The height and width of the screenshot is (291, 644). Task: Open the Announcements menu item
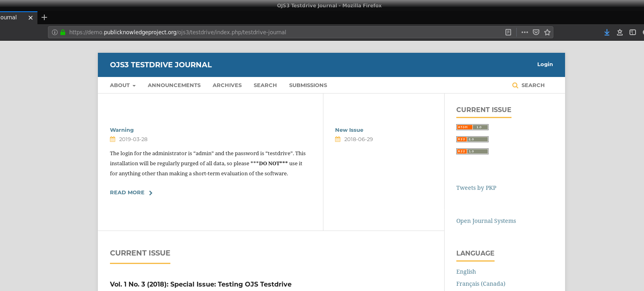(174, 85)
